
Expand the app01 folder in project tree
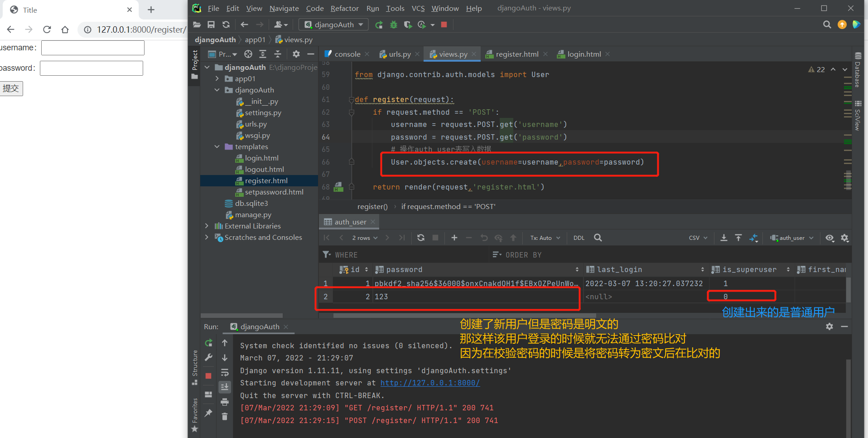coord(217,78)
